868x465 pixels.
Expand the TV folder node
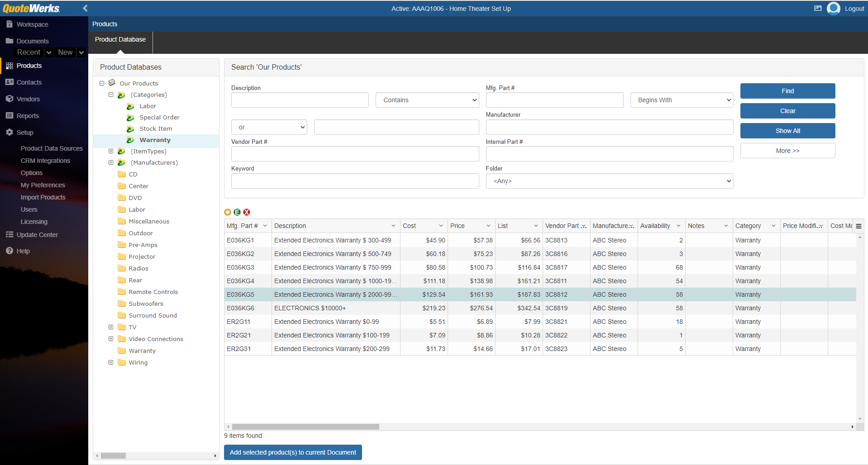(111, 327)
